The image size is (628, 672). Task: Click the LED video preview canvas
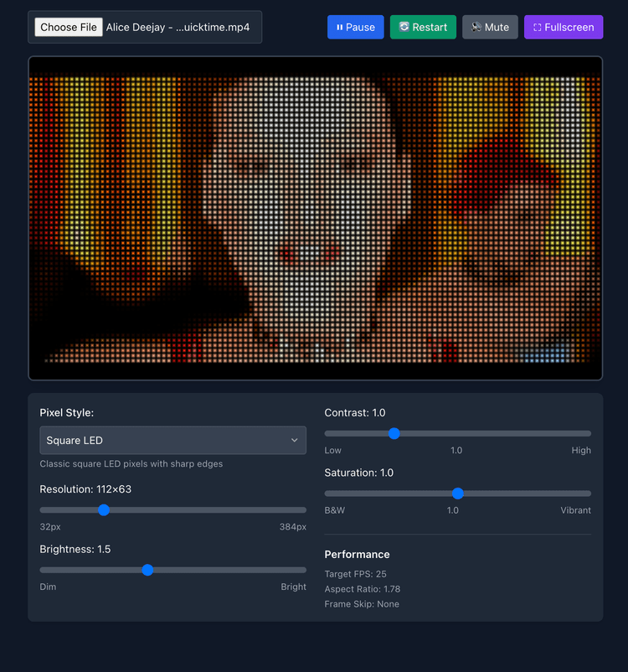[316, 218]
